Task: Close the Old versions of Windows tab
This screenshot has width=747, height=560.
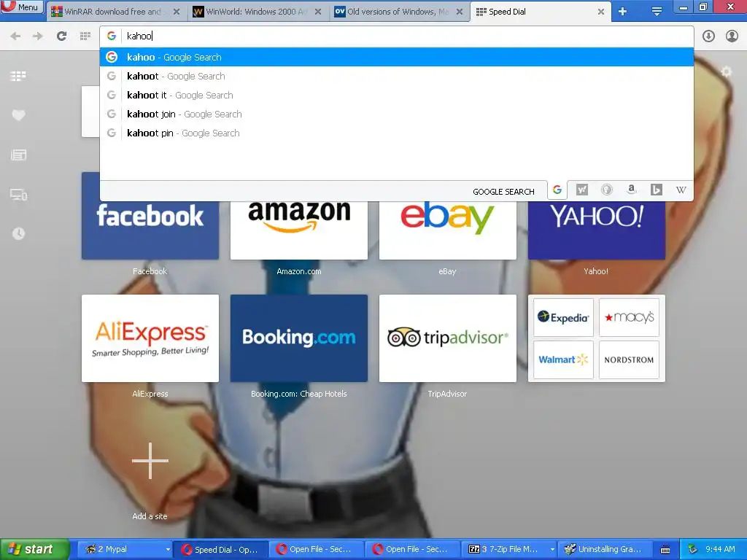Action: pos(460,12)
